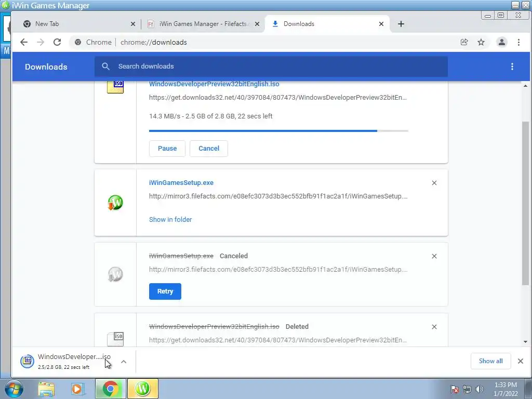Open Chrome's three-dot main menu
The width and height of the screenshot is (532, 399).
(x=519, y=42)
